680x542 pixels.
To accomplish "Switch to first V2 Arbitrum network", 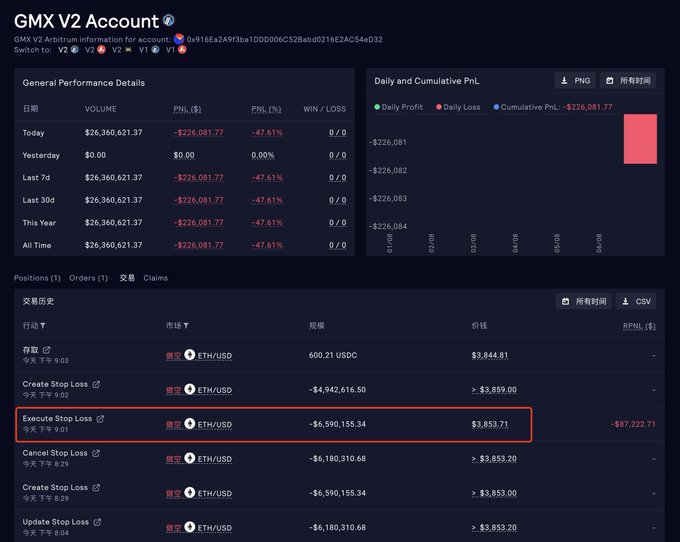I will click(x=68, y=50).
